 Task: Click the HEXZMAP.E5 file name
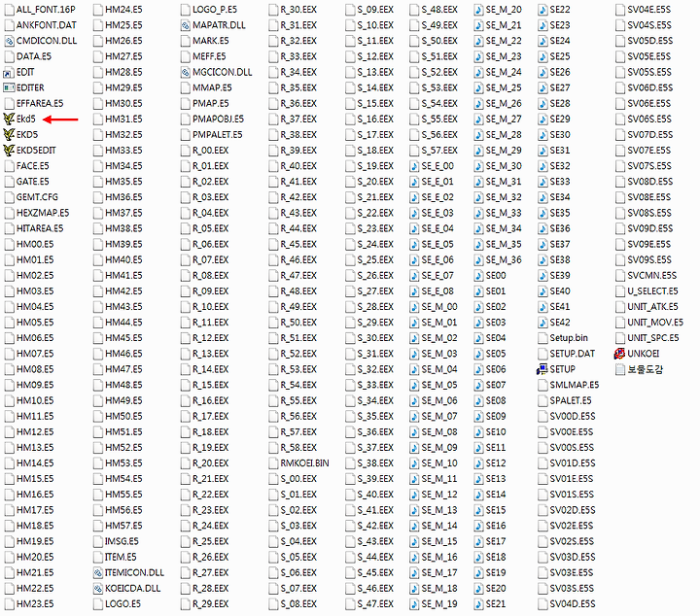pyautogui.click(x=43, y=213)
